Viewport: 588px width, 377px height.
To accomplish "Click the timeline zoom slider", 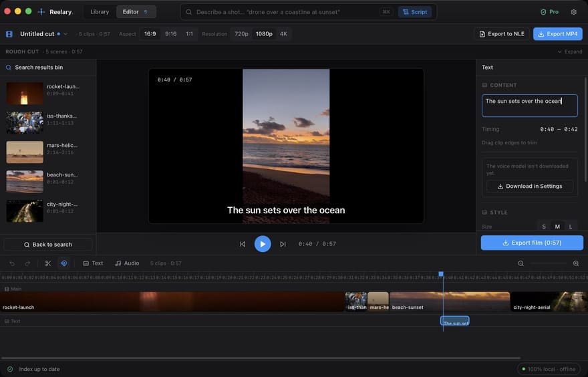I will click(x=549, y=263).
